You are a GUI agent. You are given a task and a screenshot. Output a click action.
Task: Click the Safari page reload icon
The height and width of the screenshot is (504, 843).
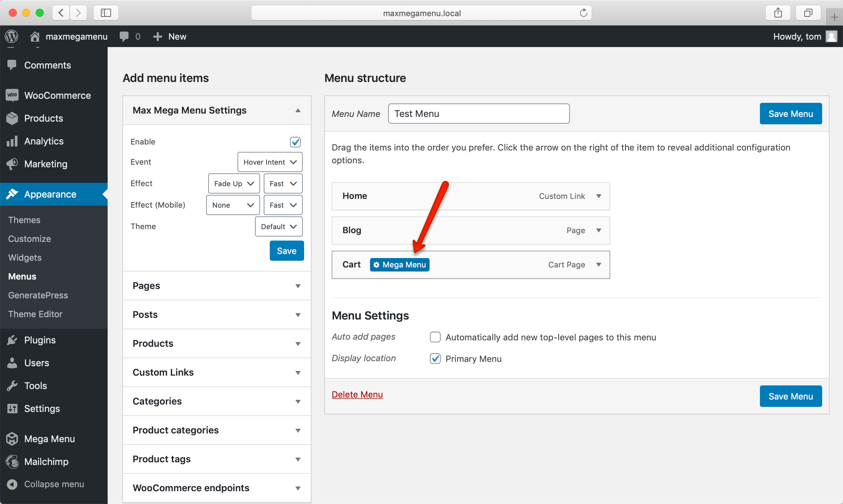click(x=583, y=13)
